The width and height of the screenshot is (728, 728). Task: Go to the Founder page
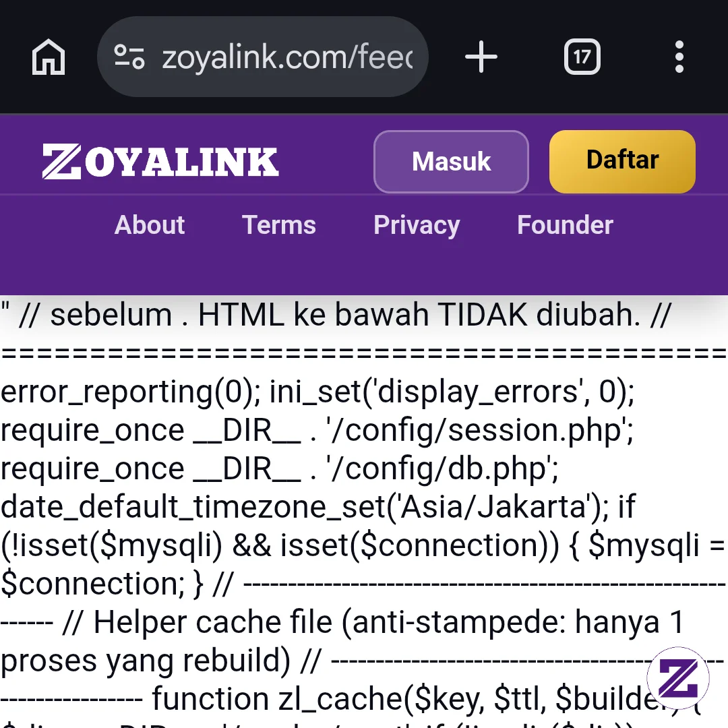click(x=565, y=225)
